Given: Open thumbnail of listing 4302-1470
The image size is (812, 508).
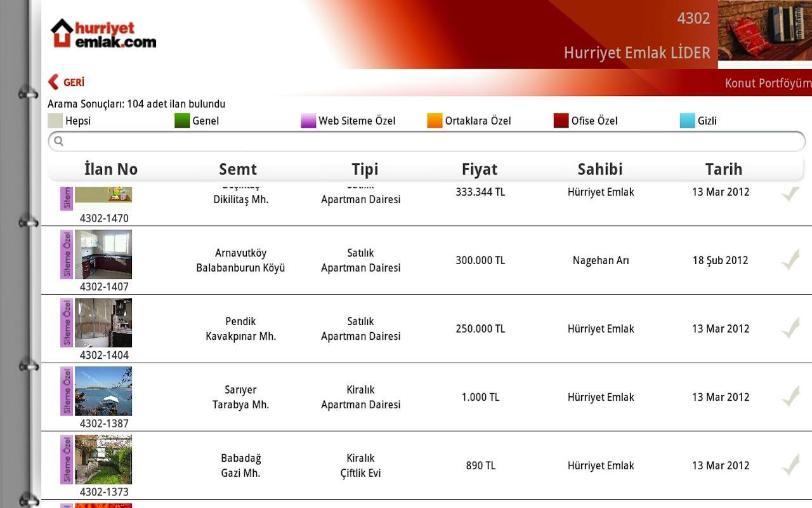Looking at the screenshot, I should pyautogui.click(x=103, y=198).
